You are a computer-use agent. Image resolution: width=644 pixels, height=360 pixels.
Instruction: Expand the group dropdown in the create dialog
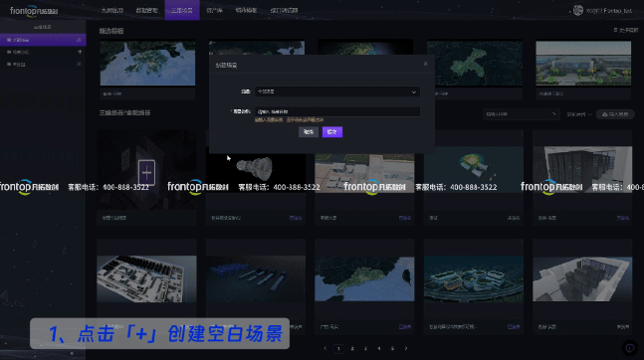[337, 91]
